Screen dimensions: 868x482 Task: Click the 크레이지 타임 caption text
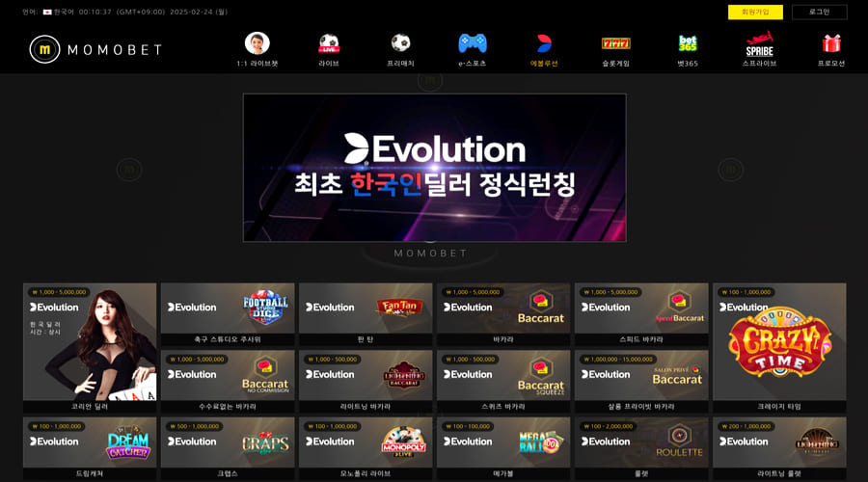[x=779, y=407]
